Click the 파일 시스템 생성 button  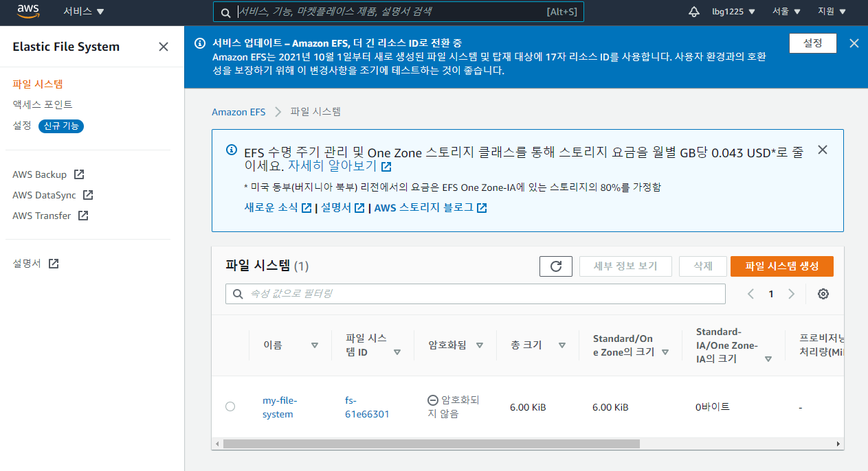pyautogui.click(x=782, y=266)
